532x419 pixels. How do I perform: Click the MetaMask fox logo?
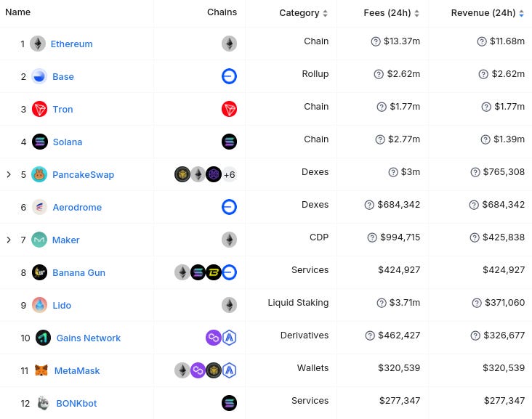pos(41,370)
